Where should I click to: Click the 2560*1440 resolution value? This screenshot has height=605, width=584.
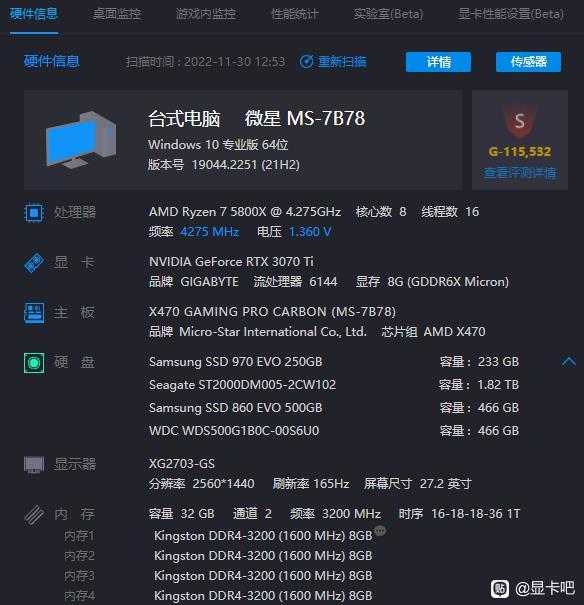coord(223,483)
